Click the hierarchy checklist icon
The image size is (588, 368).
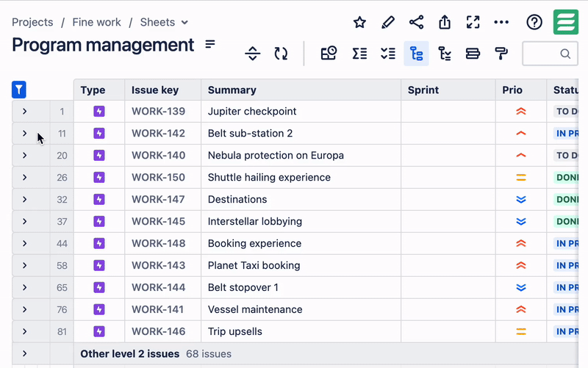coord(445,54)
